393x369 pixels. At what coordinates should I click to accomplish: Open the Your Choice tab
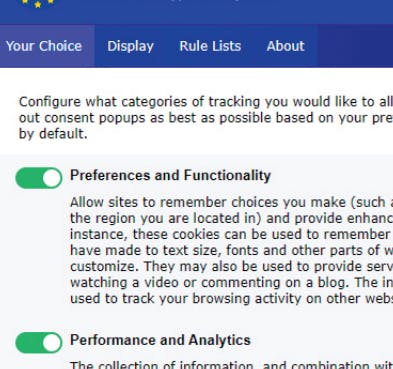coord(44,46)
